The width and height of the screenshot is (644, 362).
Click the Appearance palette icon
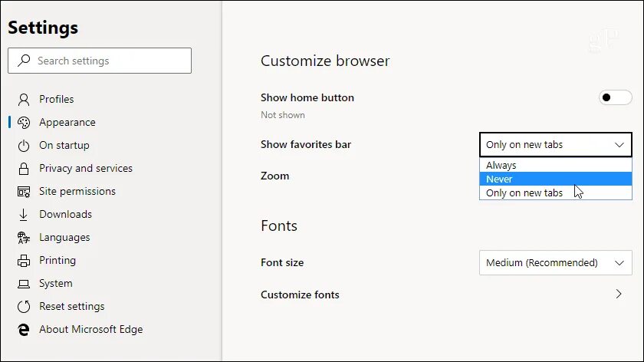[24, 123]
